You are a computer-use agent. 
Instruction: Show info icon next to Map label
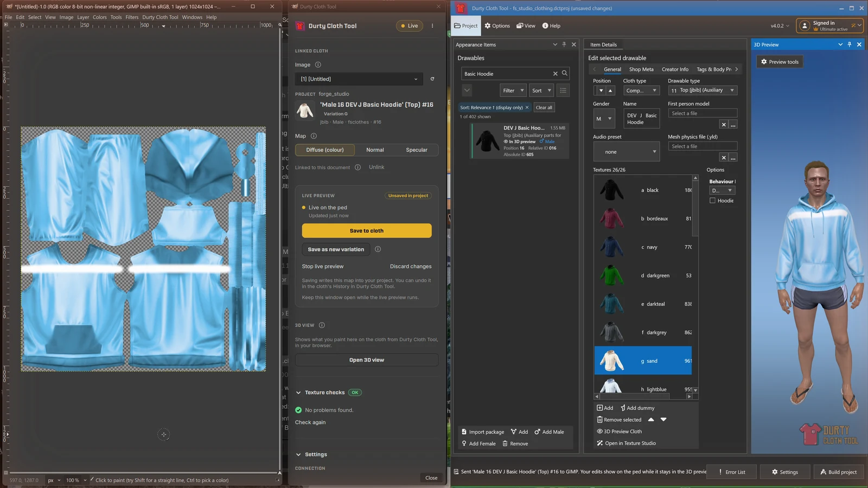(314, 136)
